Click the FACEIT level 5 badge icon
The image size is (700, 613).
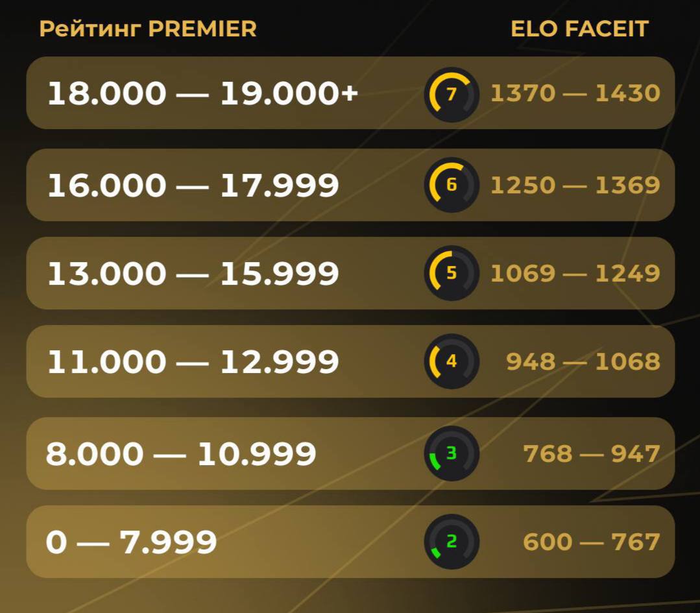pos(452,273)
